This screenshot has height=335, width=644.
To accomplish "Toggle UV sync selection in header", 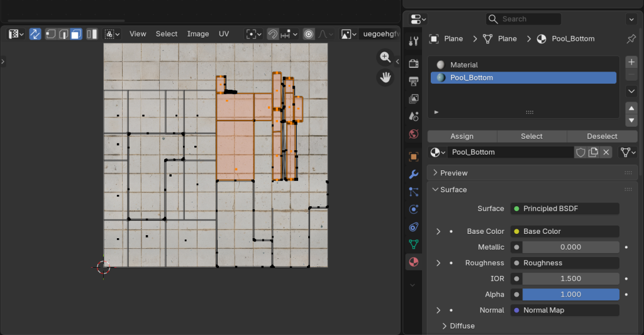I will (35, 34).
